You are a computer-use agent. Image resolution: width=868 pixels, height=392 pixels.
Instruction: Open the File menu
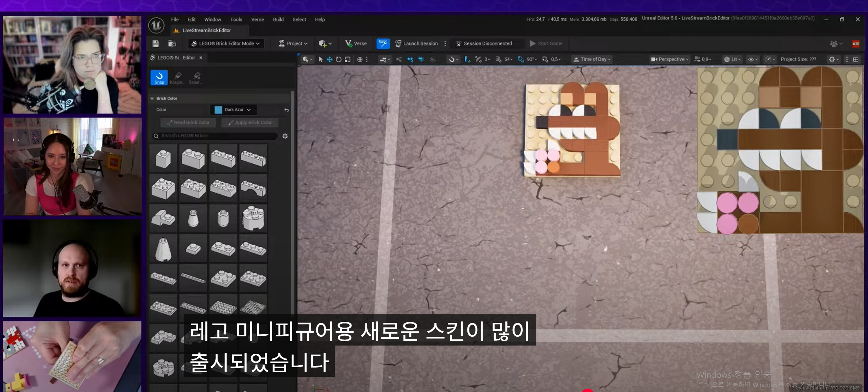pyautogui.click(x=175, y=20)
